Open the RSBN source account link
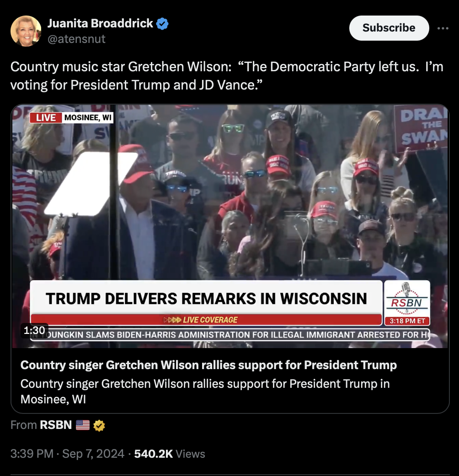The width and height of the screenshot is (459, 476). [56, 425]
